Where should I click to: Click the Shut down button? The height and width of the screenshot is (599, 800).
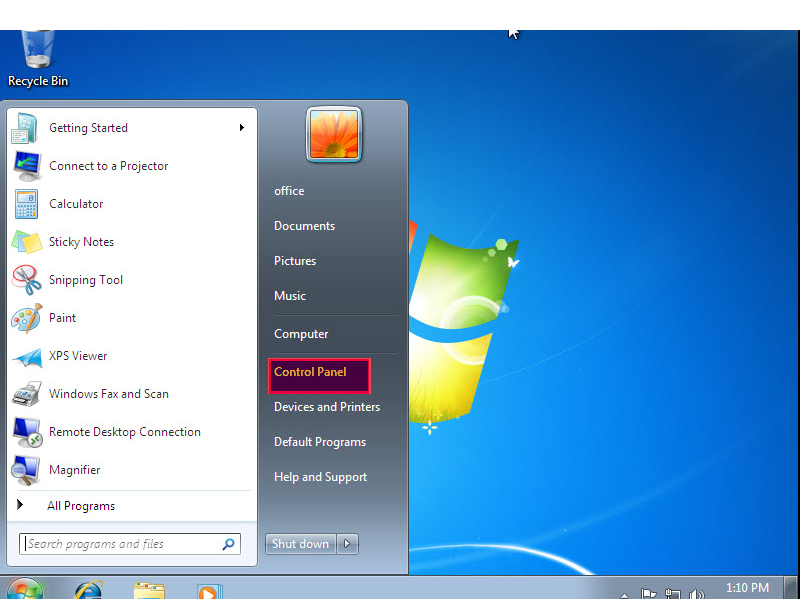pos(301,544)
